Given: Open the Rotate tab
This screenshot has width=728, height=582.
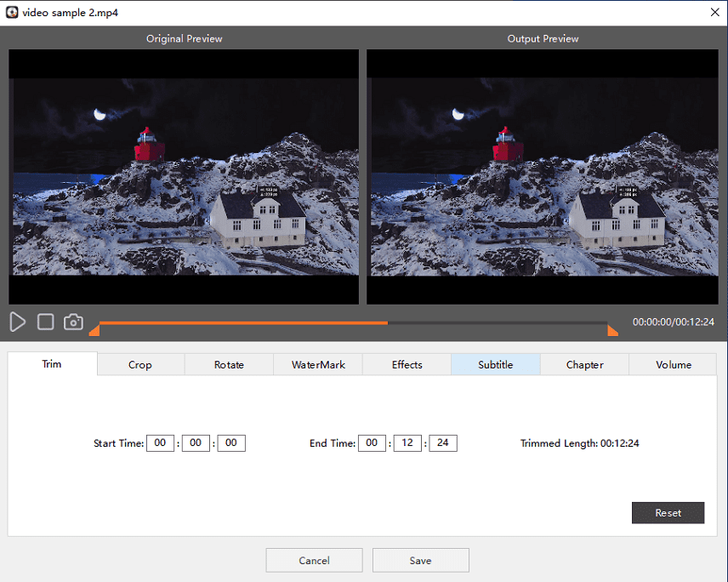Looking at the screenshot, I should (229, 364).
